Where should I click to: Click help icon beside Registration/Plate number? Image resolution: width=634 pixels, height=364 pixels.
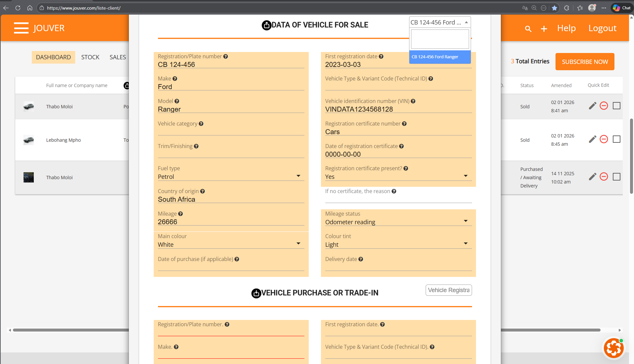(x=226, y=57)
